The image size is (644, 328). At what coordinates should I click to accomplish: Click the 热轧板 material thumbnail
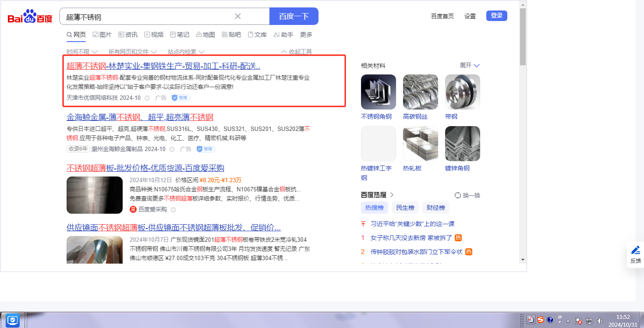(421, 144)
